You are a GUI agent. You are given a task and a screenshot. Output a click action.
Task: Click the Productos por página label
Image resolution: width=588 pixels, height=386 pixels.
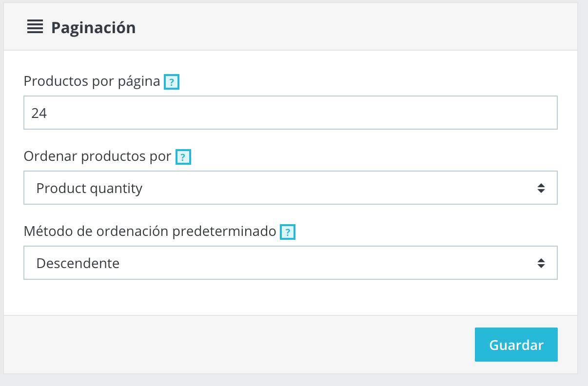point(92,81)
